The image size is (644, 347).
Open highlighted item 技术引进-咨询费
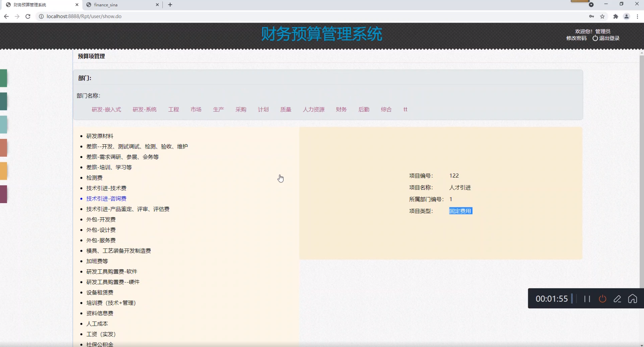pyautogui.click(x=106, y=199)
